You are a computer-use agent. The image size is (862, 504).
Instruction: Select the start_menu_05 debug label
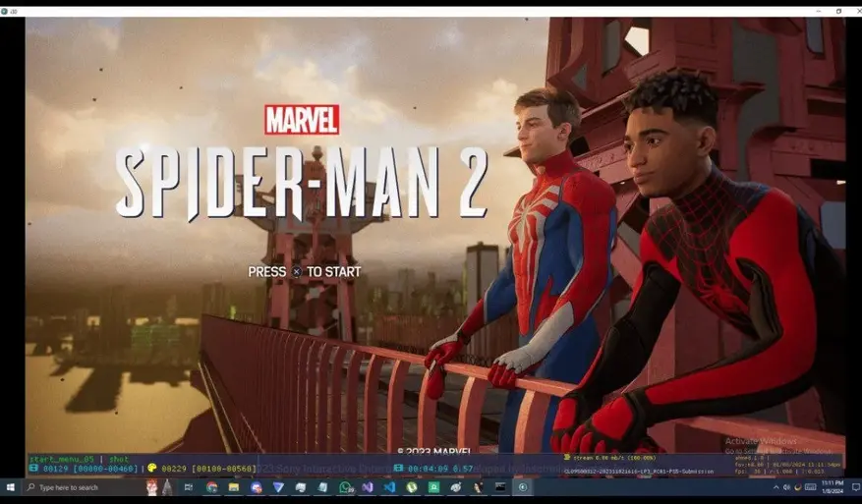click(62, 459)
